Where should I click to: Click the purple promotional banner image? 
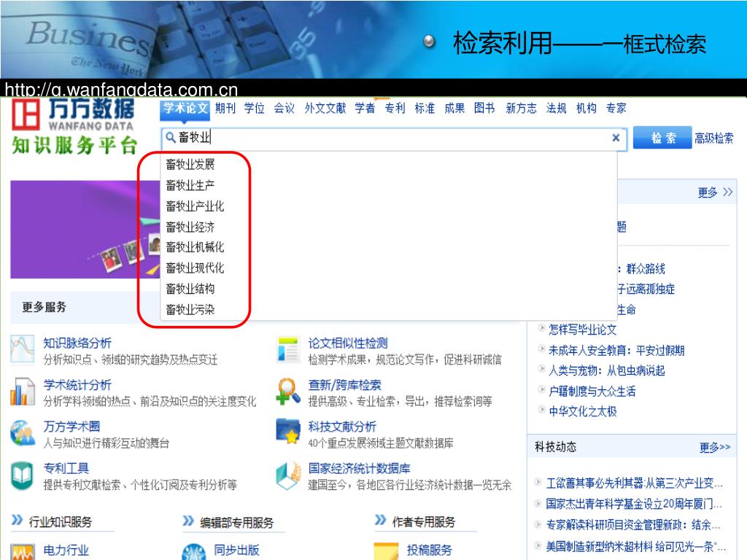(x=86, y=230)
